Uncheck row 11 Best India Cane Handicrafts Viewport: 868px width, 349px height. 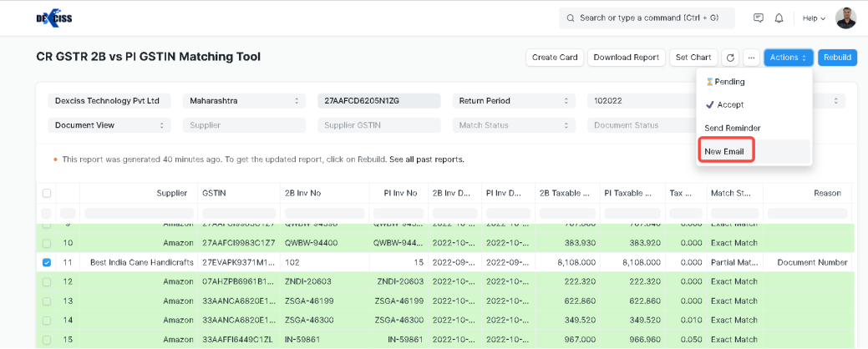(x=47, y=262)
